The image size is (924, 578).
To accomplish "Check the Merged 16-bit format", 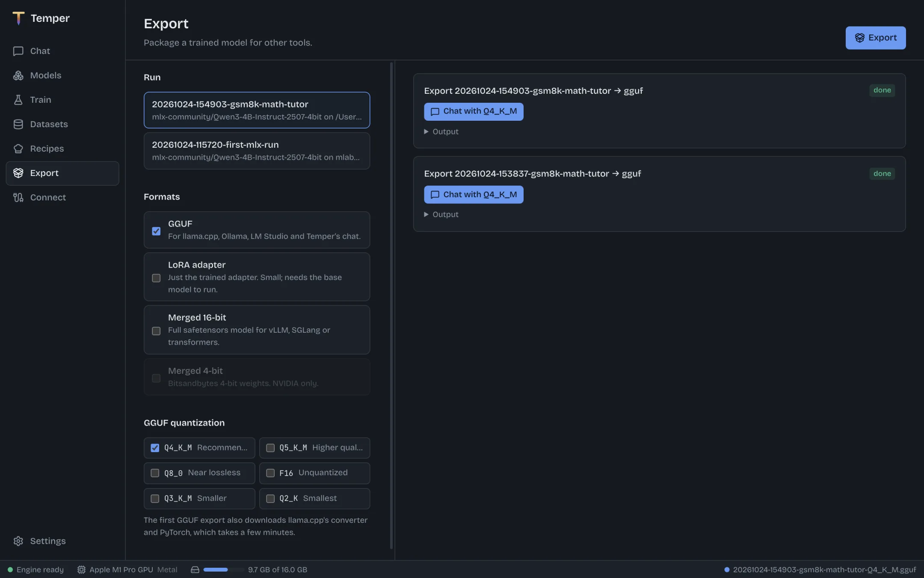I will [x=156, y=331].
